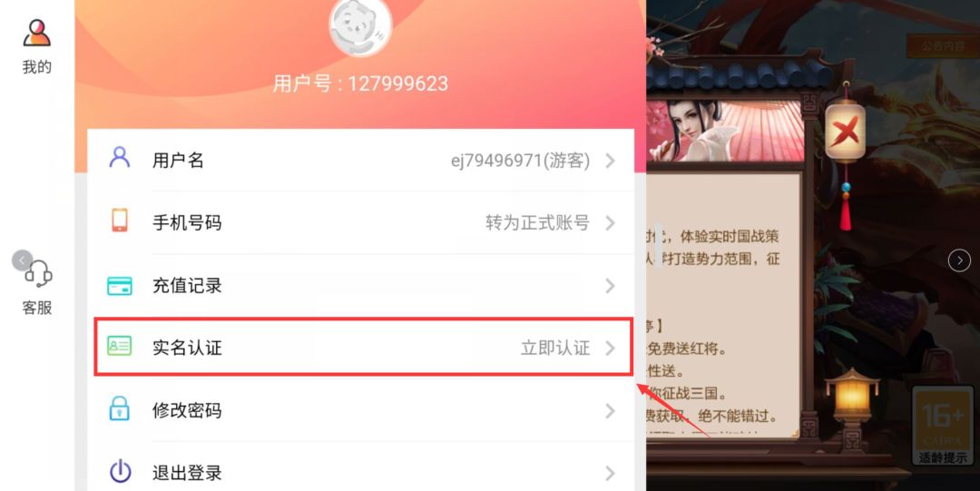
Task: Expand the 充值记录 row chevron
Action: click(610, 286)
